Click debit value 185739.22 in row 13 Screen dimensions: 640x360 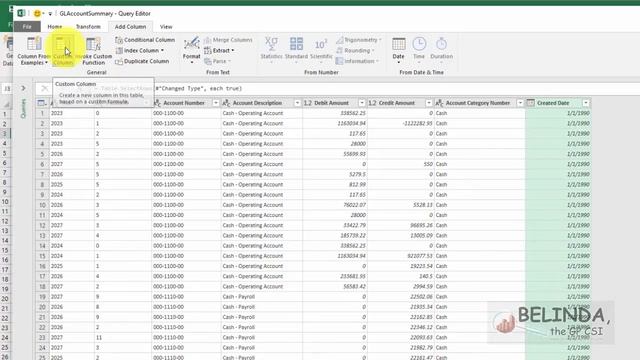353,236
